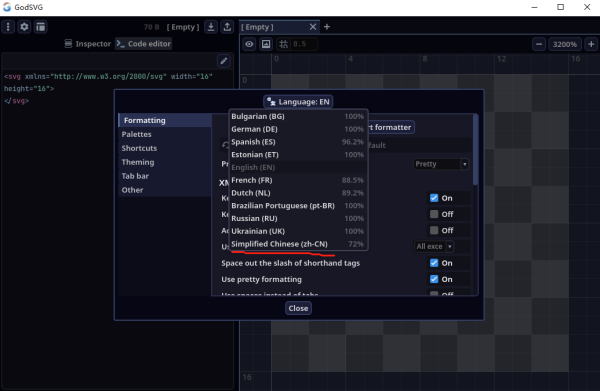Click the export file icon

coord(227,27)
